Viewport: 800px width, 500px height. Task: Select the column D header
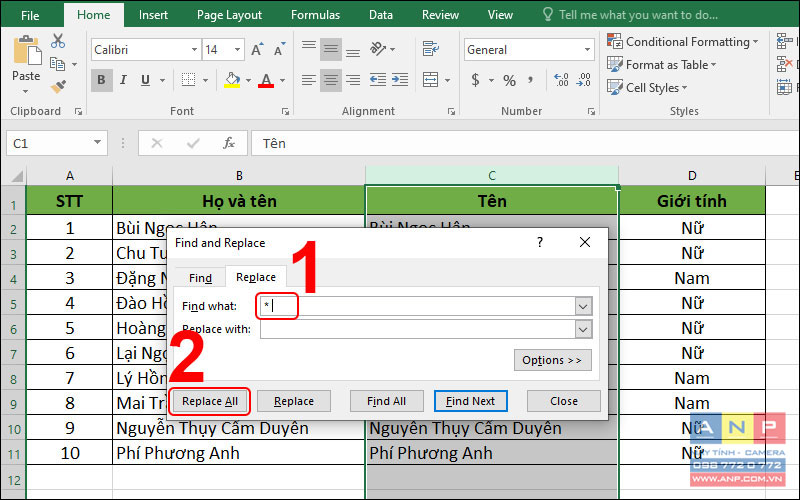pyautogui.click(x=692, y=176)
